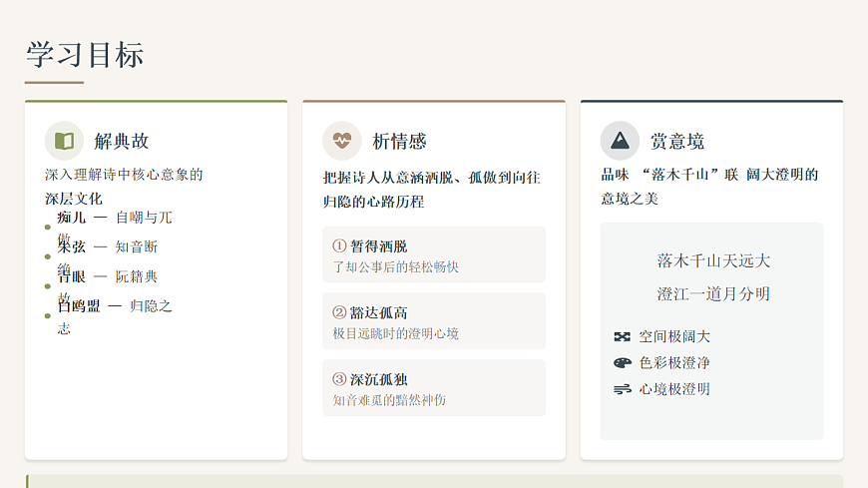868x488 pixels.
Task: Click the text 极目远眺时的澄明心境
Action: (x=396, y=333)
